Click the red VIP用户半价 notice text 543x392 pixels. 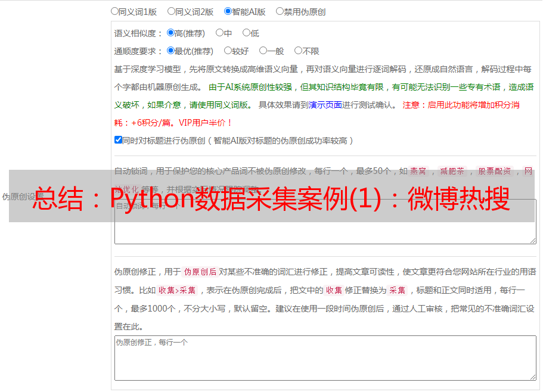point(205,123)
